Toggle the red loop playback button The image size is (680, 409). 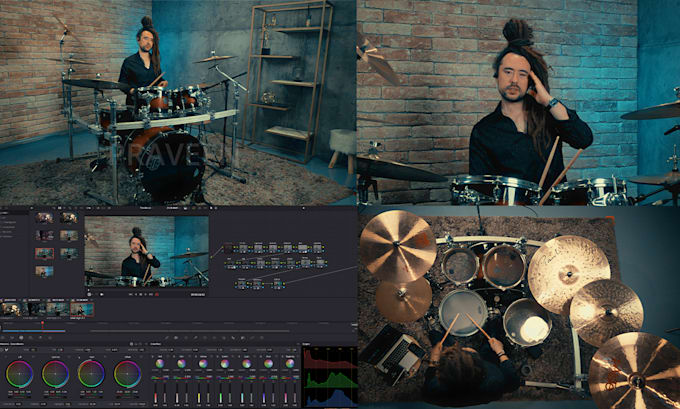(157, 294)
